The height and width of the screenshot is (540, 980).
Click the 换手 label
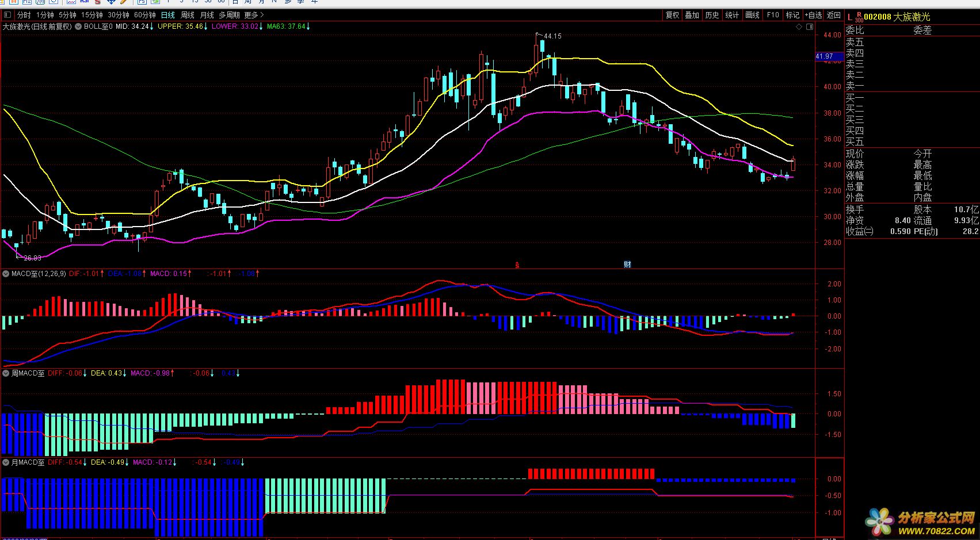pyautogui.click(x=855, y=210)
